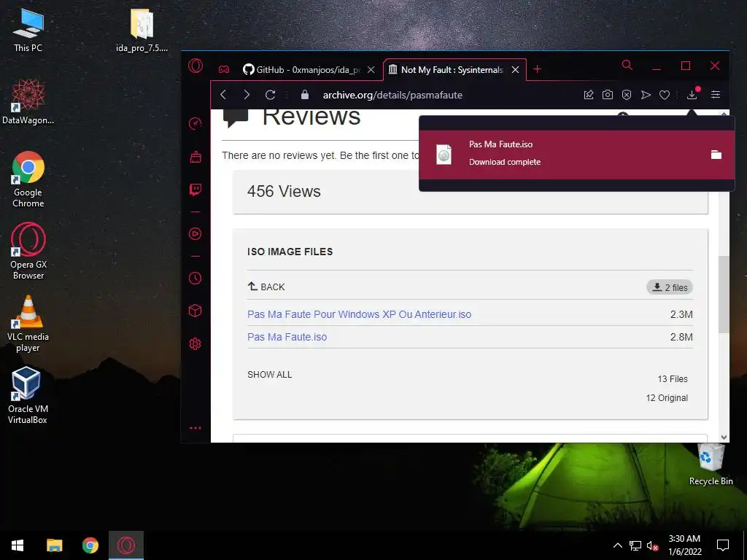This screenshot has width=747, height=560.
Task: Open Pas Ma Faute Pour Windows XP iso link
Action: click(x=359, y=314)
